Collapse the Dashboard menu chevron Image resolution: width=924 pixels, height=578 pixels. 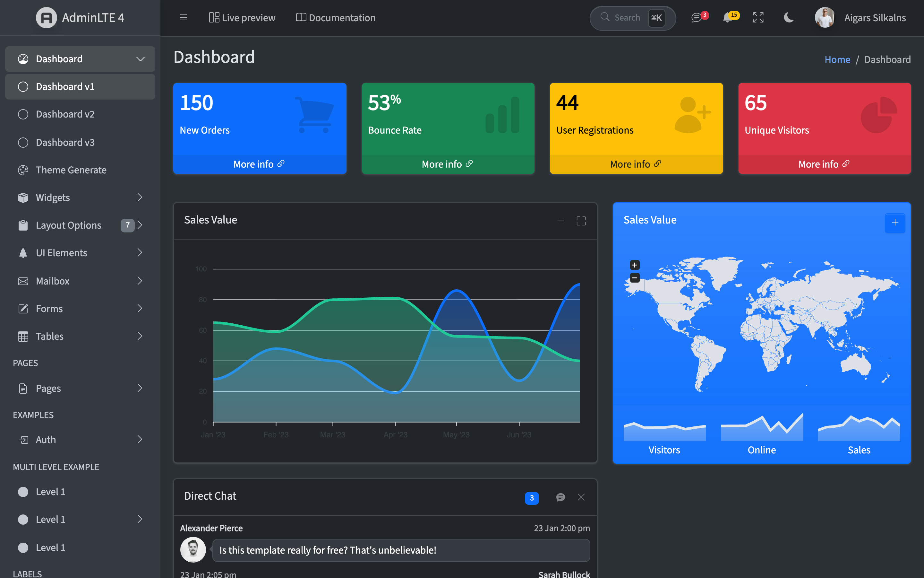point(140,59)
